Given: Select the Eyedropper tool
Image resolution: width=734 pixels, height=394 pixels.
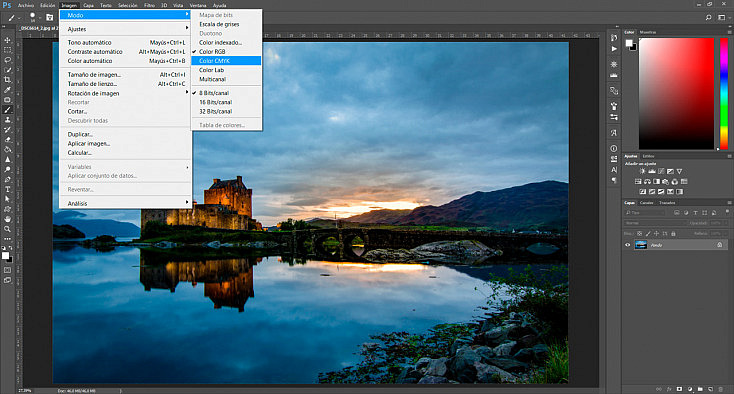Looking at the screenshot, I should click(x=7, y=89).
